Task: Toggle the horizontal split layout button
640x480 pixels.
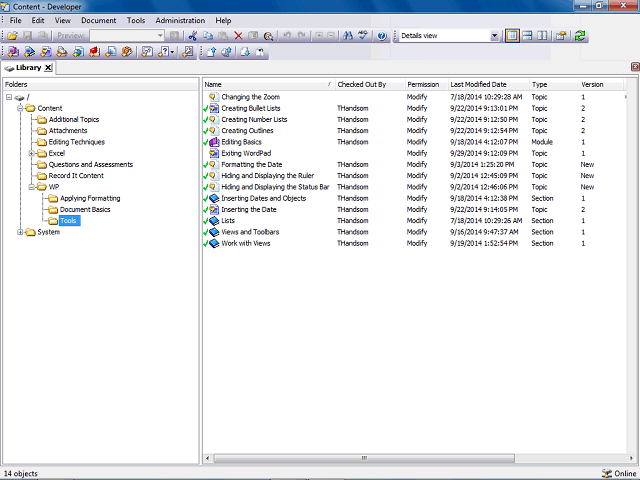Action: (527, 36)
